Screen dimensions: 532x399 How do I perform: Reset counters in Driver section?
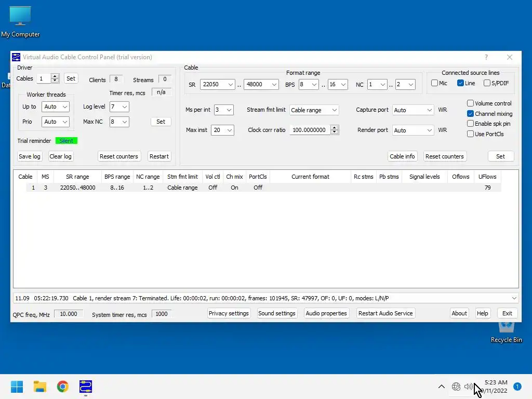click(119, 156)
